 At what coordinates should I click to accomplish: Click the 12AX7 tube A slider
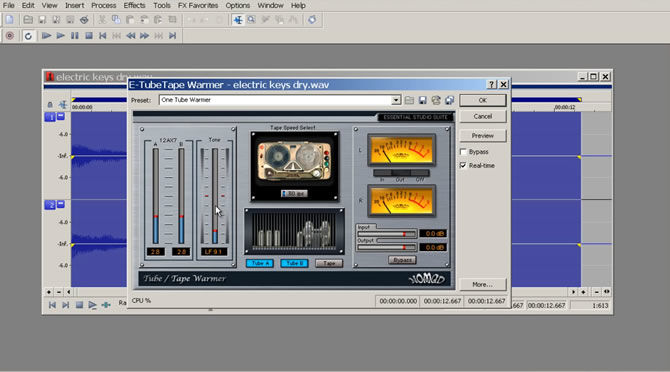pos(156,196)
